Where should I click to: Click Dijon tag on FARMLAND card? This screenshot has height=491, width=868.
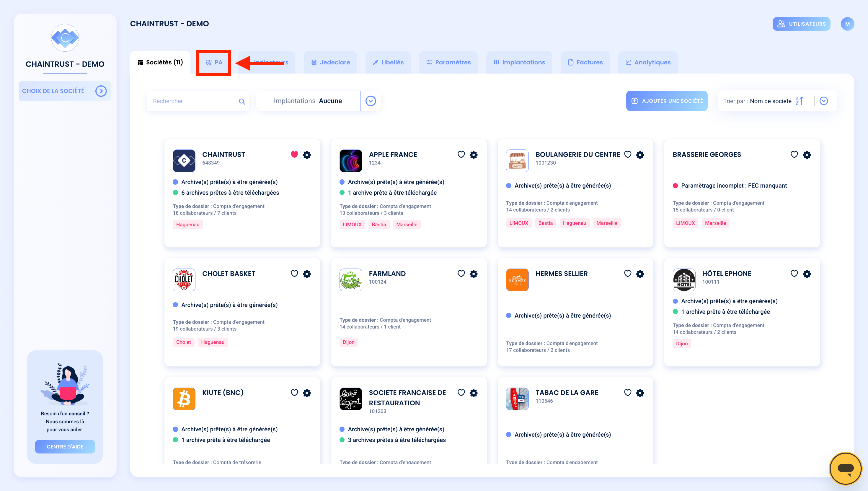(x=348, y=342)
